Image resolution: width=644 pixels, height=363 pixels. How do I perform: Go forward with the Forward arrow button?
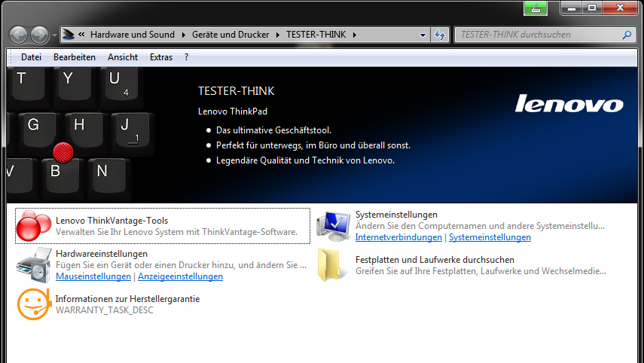(x=40, y=35)
